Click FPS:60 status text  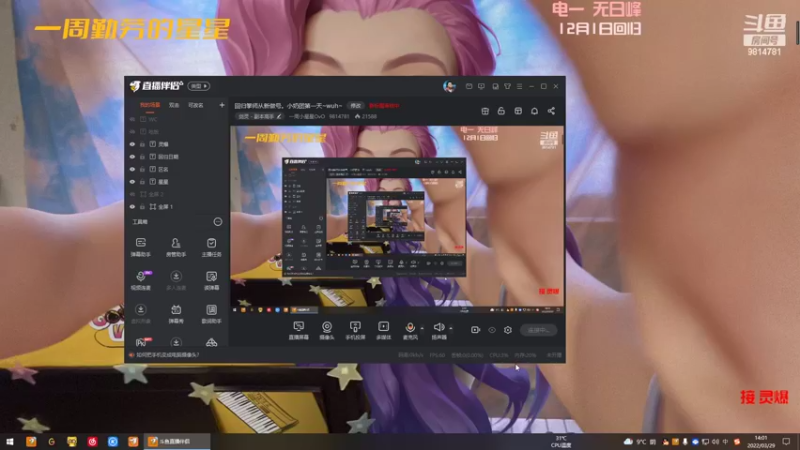[437, 355]
